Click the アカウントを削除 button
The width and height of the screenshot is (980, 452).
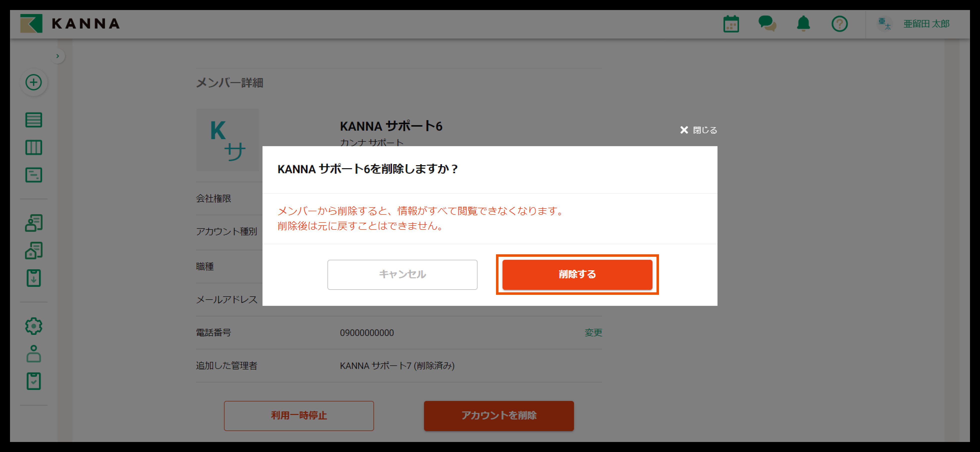click(498, 415)
